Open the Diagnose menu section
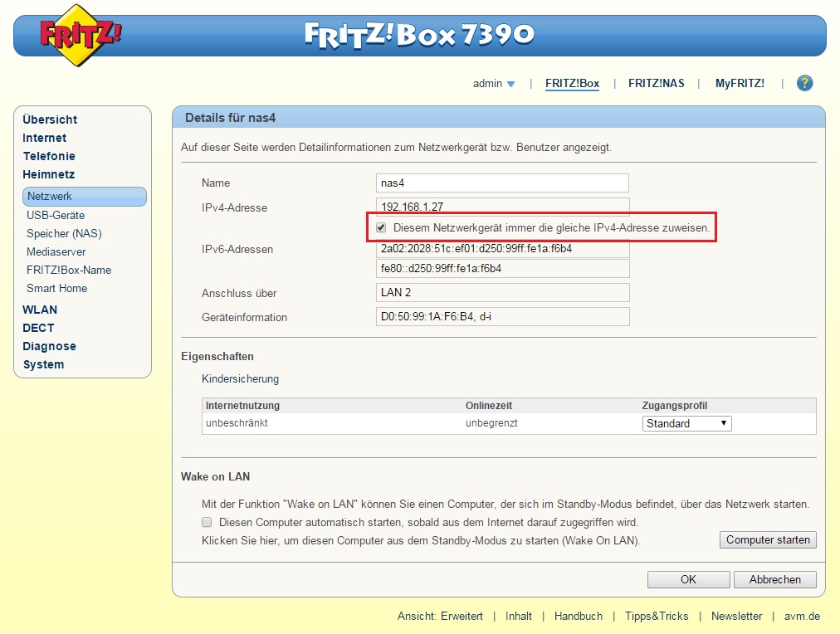The height and width of the screenshot is (634, 840). [x=49, y=346]
